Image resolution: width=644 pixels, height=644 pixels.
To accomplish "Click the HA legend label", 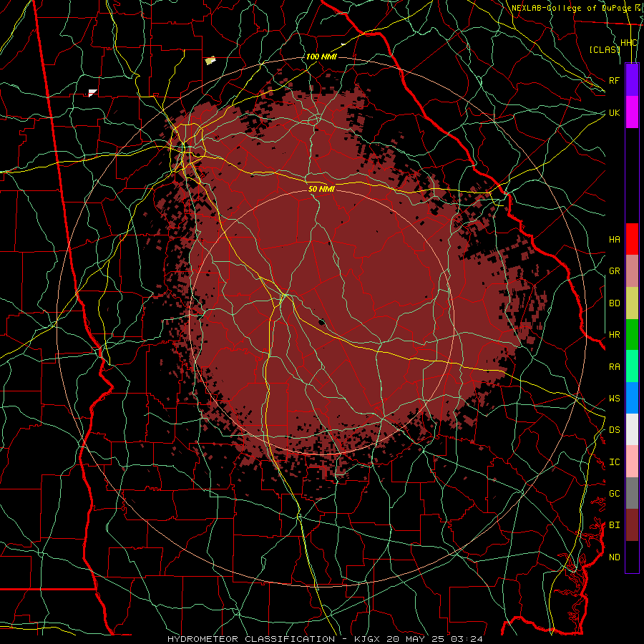I will click(x=614, y=240).
